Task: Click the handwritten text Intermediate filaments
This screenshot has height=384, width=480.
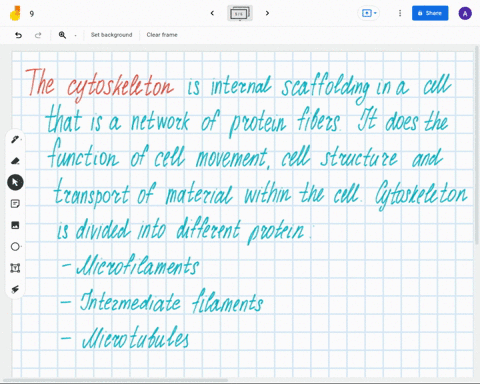Action: (x=171, y=302)
